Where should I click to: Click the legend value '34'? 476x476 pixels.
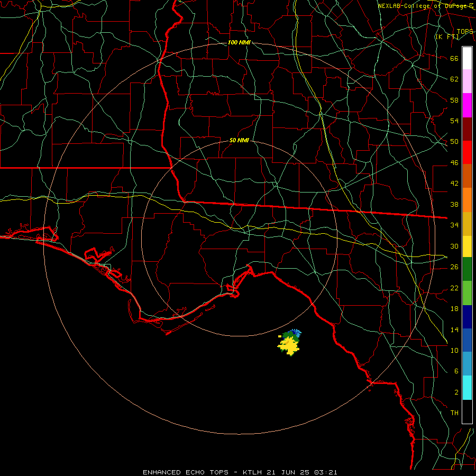tap(454, 225)
